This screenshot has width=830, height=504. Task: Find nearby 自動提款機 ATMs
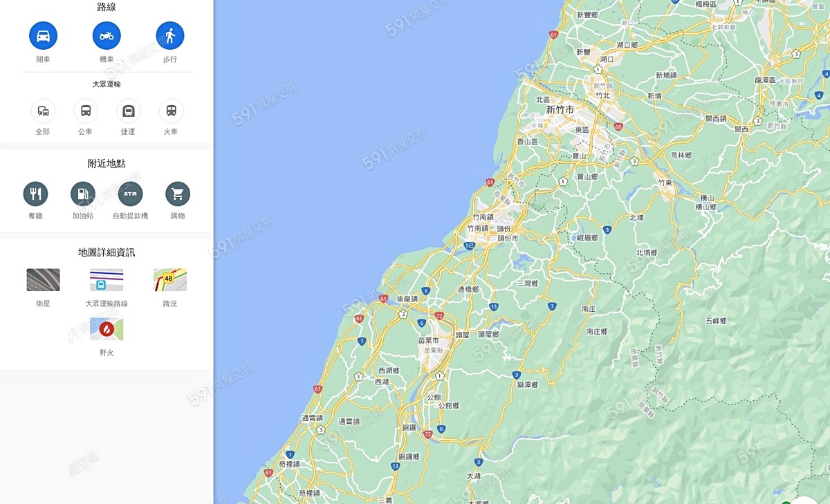pos(130,194)
